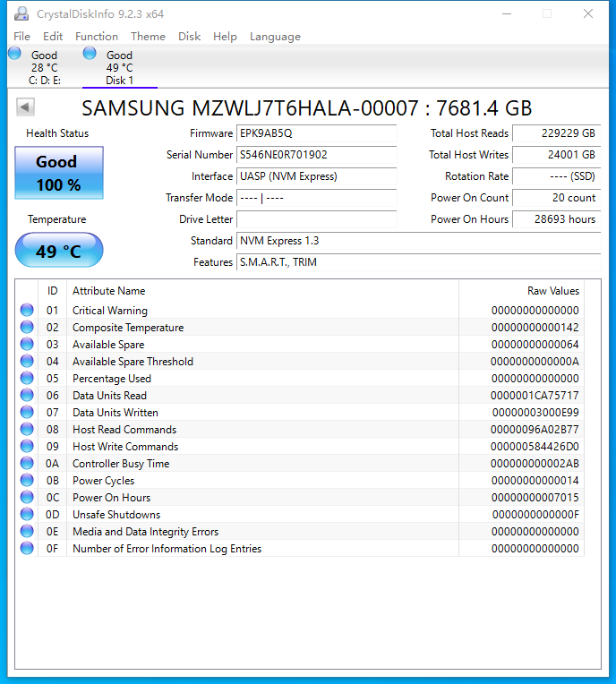The width and height of the screenshot is (616, 684).
Task: Select raw value 00000000000142
Action: (535, 327)
